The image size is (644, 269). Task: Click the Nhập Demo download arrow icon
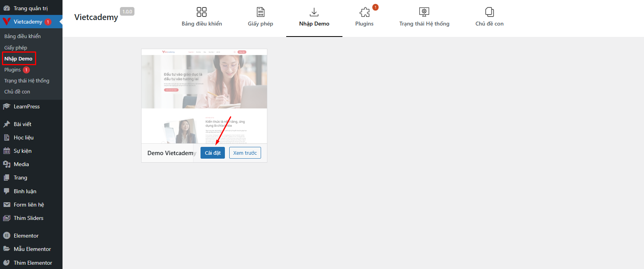click(314, 12)
